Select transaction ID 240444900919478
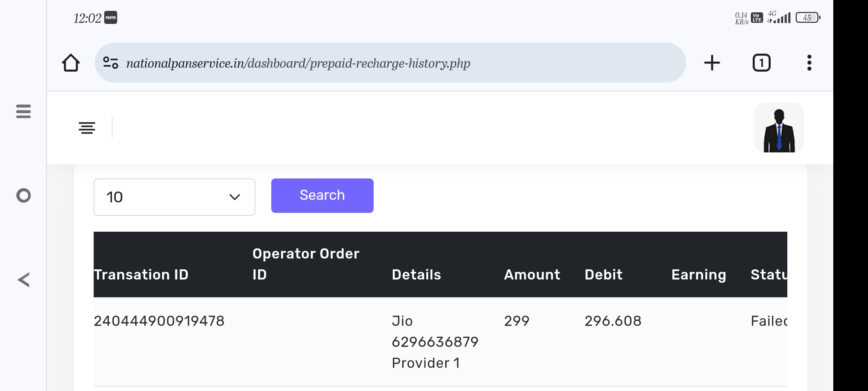 coord(159,321)
